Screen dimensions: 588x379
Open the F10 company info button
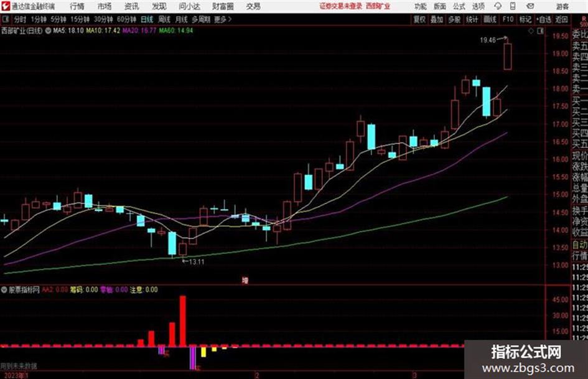tap(508, 19)
